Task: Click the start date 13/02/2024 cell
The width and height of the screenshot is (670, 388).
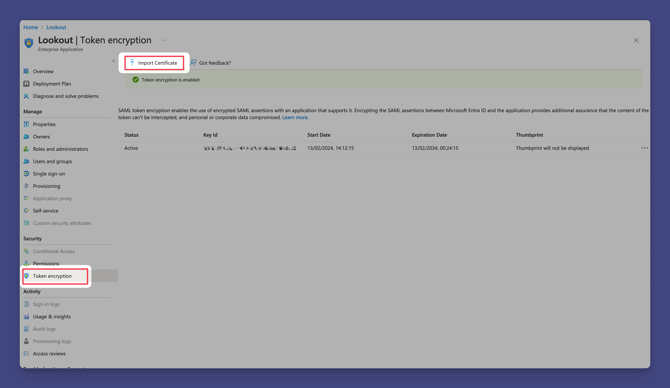Action: click(330, 148)
